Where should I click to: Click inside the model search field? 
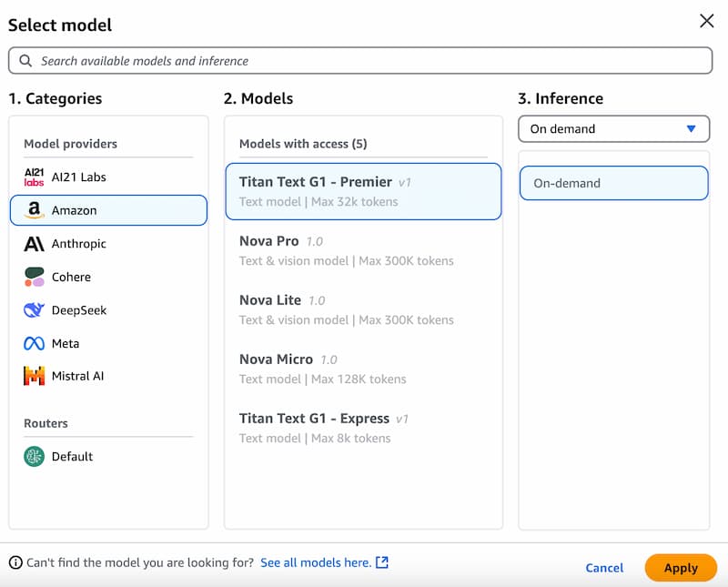364,60
